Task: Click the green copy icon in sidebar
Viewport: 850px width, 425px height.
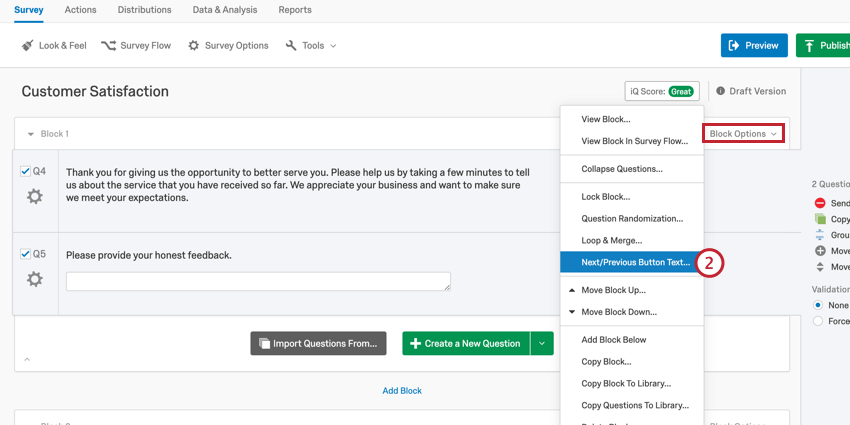Action: pyautogui.click(x=820, y=219)
